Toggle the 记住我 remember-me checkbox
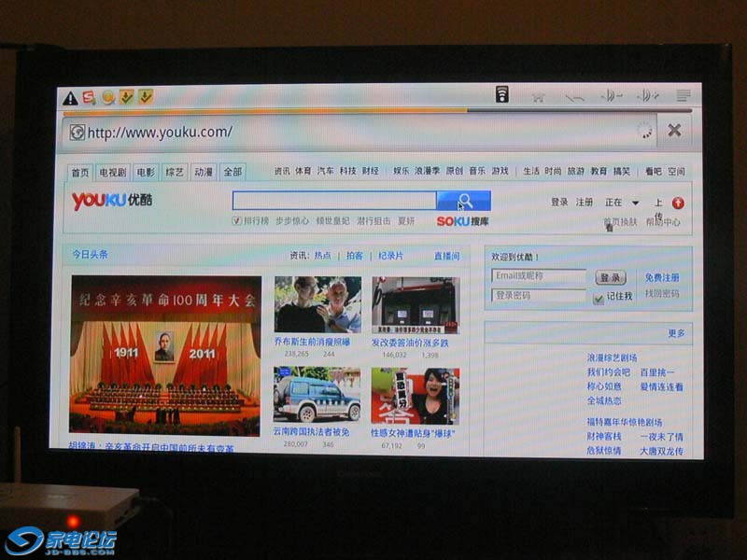Screen dimensions: 747x560 598,298
